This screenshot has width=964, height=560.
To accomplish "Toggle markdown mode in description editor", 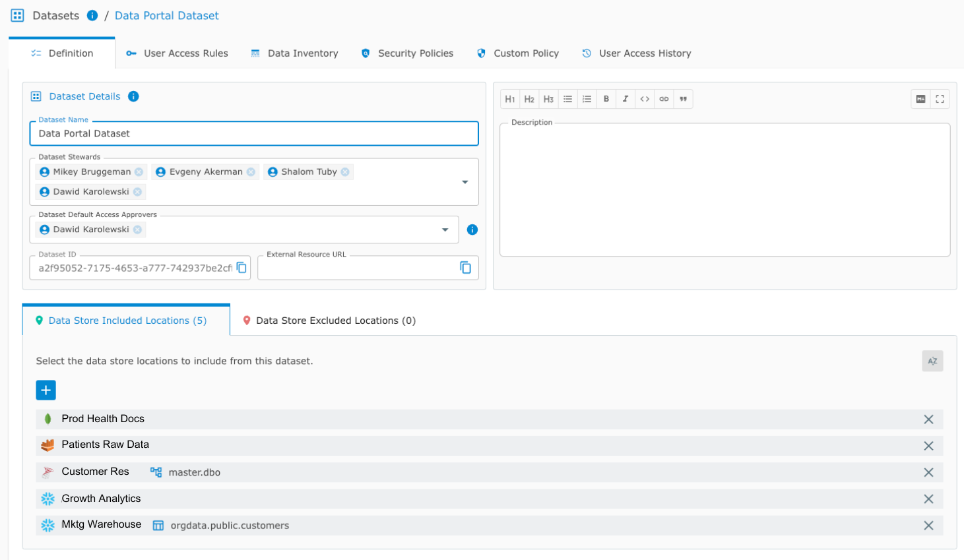I will click(920, 99).
